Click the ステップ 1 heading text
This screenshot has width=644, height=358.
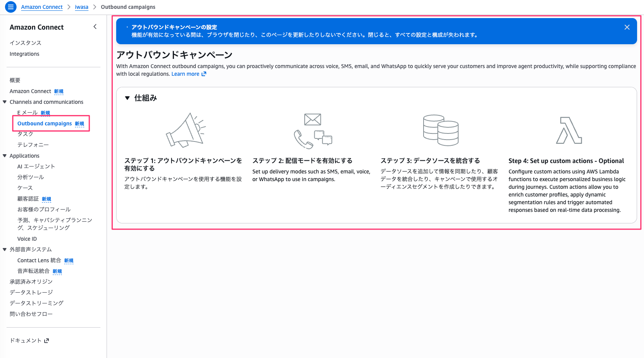point(183,164)
